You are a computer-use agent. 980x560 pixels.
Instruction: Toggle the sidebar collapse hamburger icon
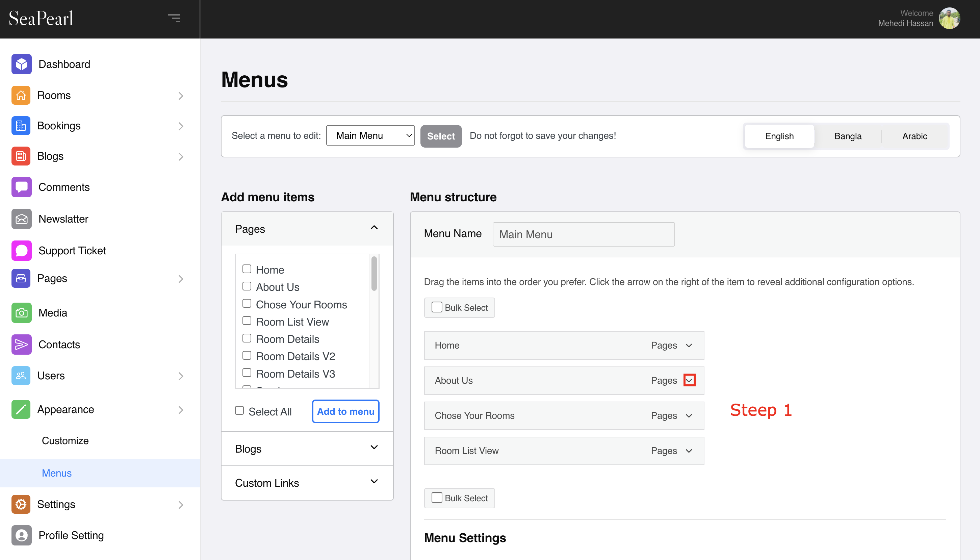coord(174,18)
